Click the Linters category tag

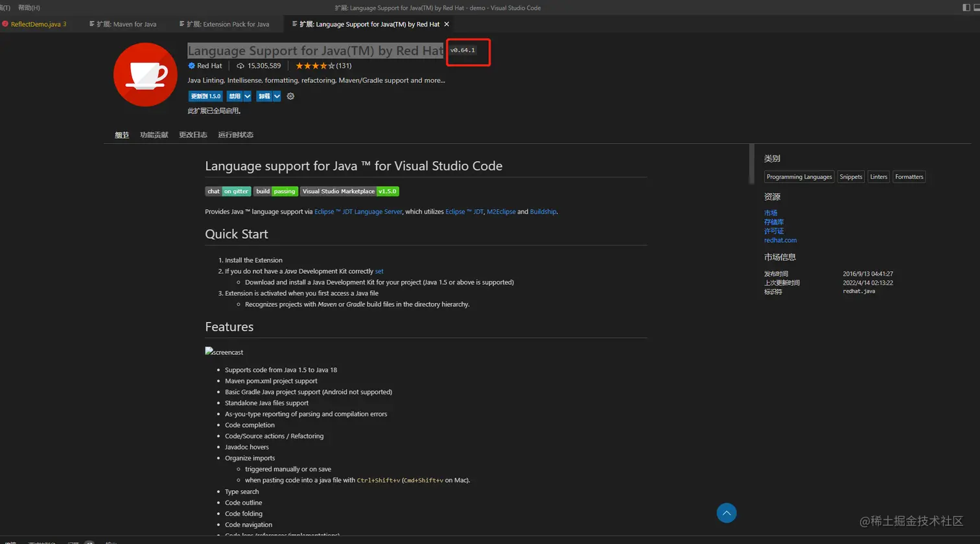tap(879, 177)
